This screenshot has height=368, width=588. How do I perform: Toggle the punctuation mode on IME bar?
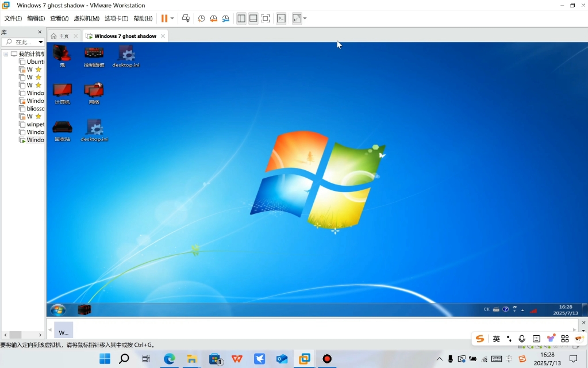coord(509,339)
